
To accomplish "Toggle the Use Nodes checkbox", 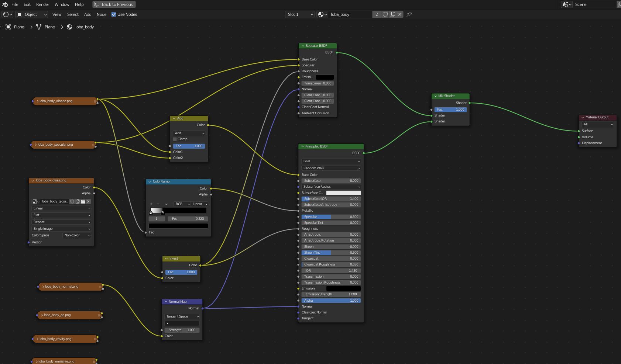I will click(x=113, y=14).
